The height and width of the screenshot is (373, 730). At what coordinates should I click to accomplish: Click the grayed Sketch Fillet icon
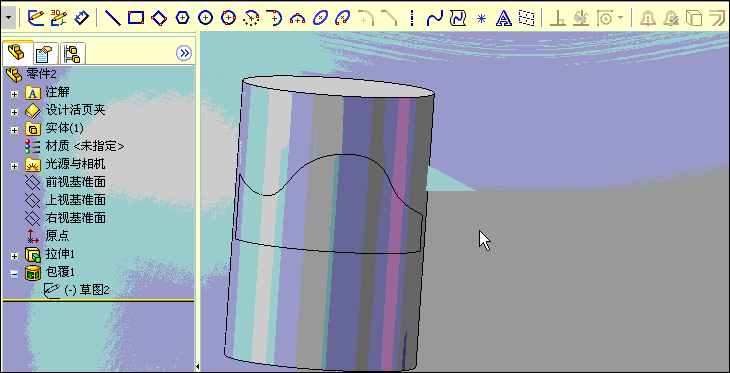366,18
